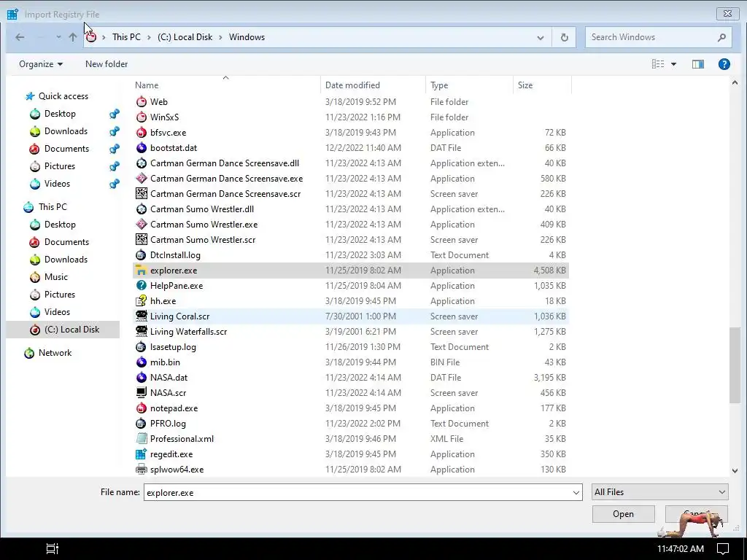Open the view options dropdown arrow
747x560 pixels.
pyautogui.click(x=673, y=64)
